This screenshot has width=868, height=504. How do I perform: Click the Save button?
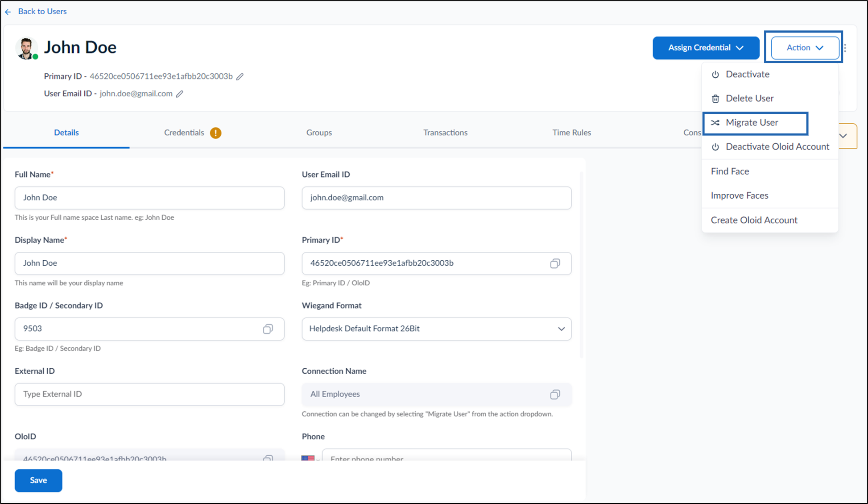(38, 480)
